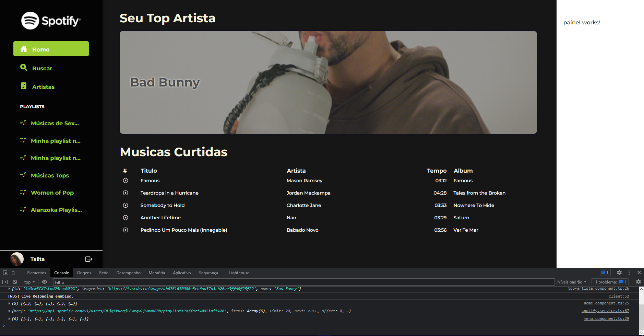Toggle live expression eye icon

click(45, 282)
